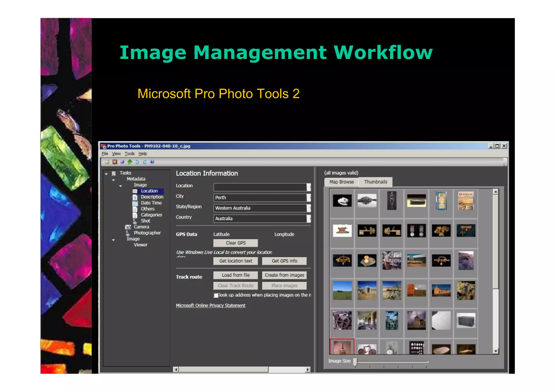Image resolution: width=555 pixels, height=392 pixels.
Task: Click the Date Time calendar icon
Action: pos(135,203)
